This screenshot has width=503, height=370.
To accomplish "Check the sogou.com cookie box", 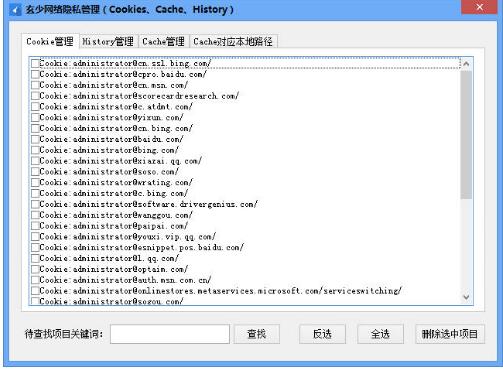I will (x=35, y=301).
